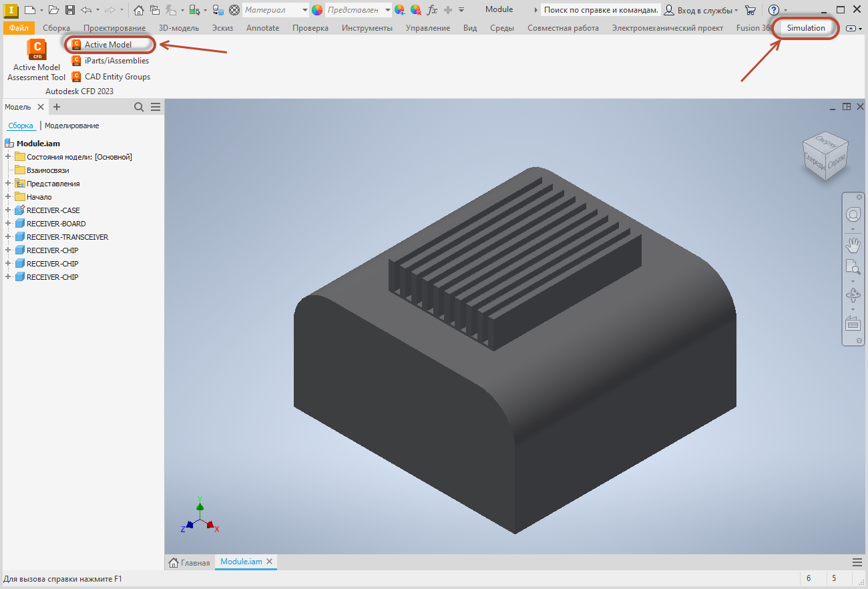The height and width of the screenshot is (589, 868).
Task: Select the Pan hand tool
Action: click(x=853, y=244)
